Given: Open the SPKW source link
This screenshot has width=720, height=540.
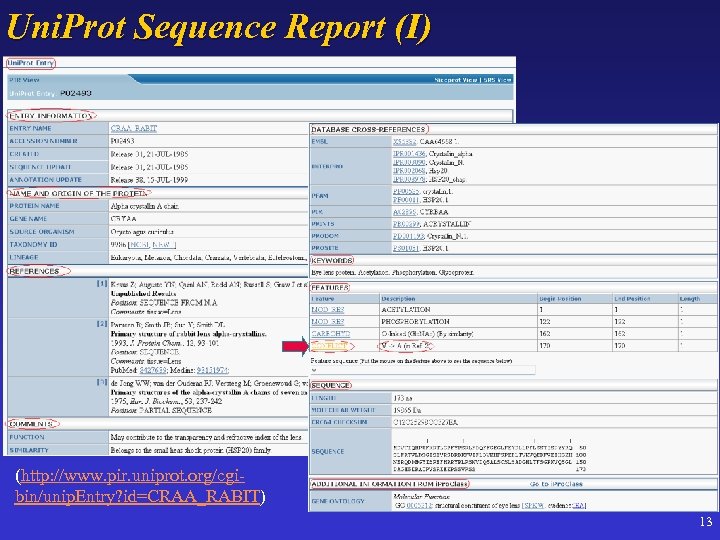Looking at the screenshot, I should pos(534,506).
